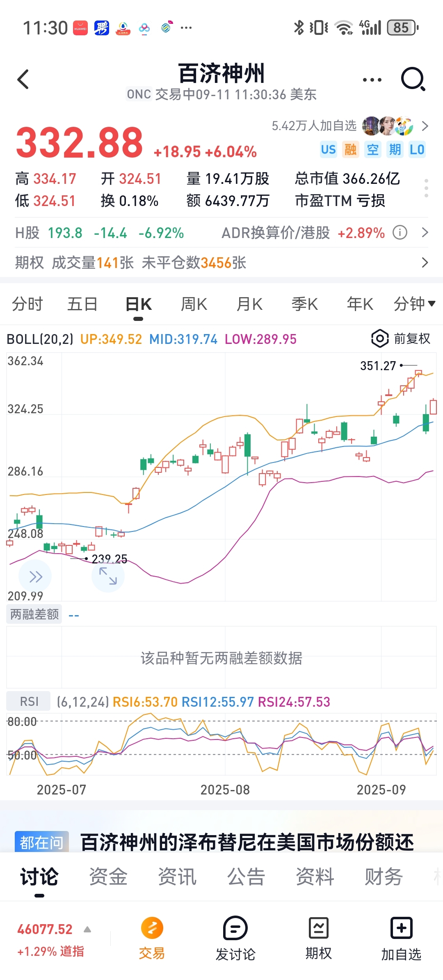Tap the L0 quote level tag
Image resolution: width=443 pixels, height=980 pixels.
pyautogui.click(x=417, y=149)
